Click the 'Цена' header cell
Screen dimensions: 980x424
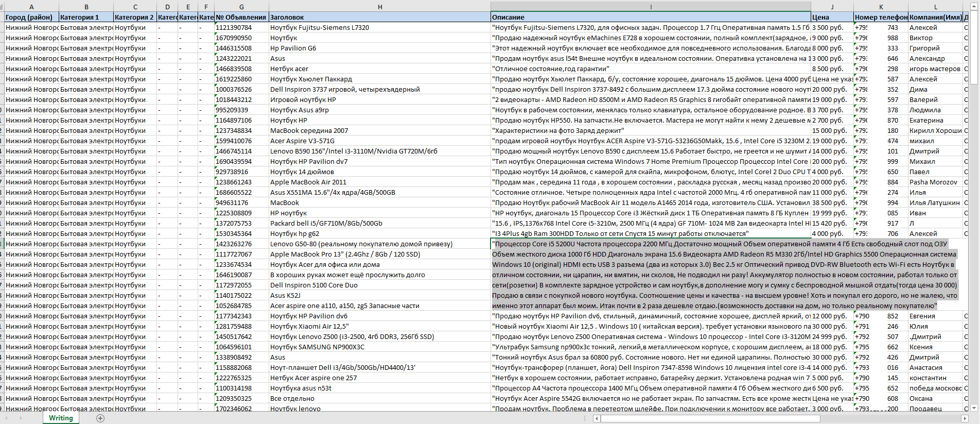click(832, 17)
